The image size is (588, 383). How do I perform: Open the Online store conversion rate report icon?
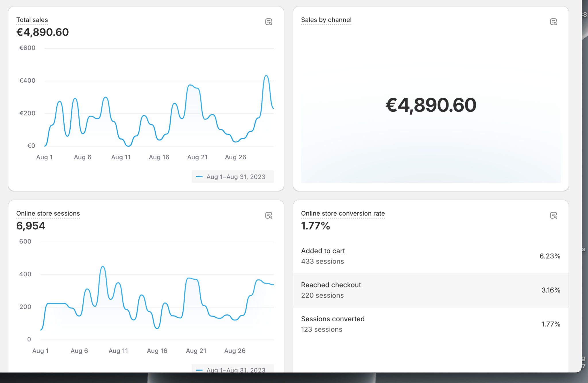click(553, 215)
